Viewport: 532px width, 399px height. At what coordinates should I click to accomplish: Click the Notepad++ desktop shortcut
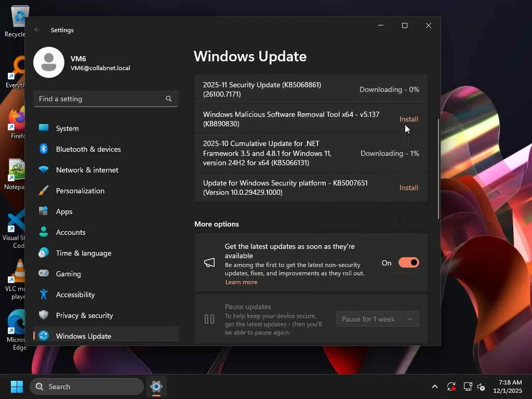(x=15, y=175)
